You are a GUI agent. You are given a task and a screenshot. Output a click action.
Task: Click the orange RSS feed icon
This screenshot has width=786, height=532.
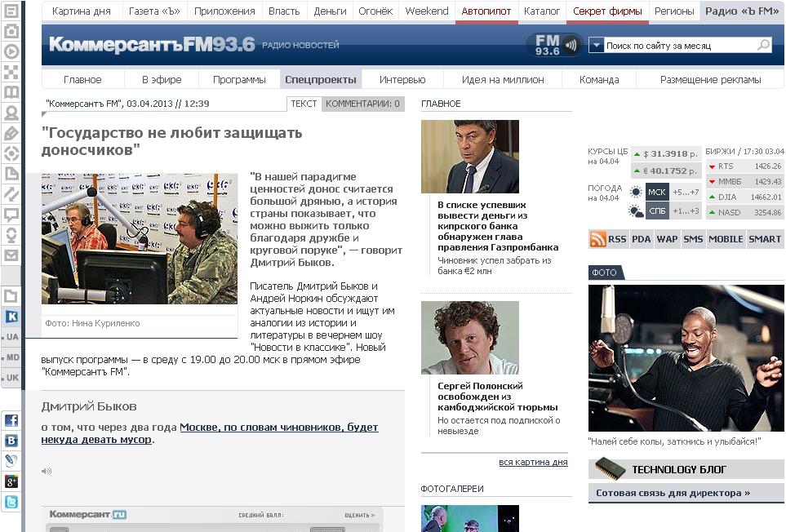click(x=597, y=239)
